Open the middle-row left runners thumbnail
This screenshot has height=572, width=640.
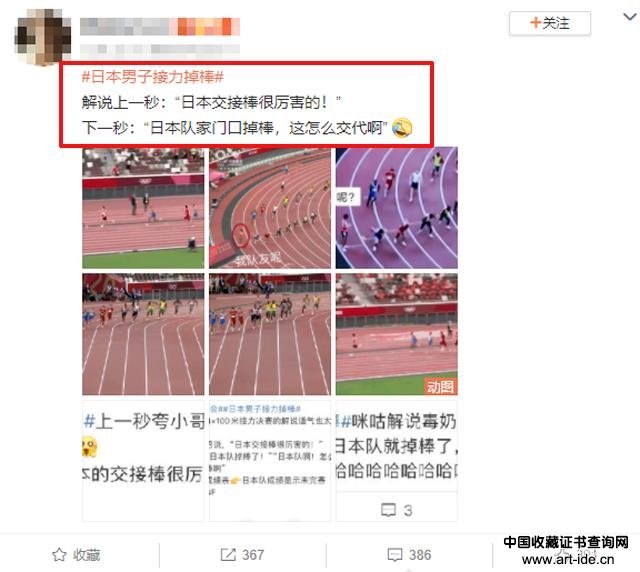click(x=143, y=334)
